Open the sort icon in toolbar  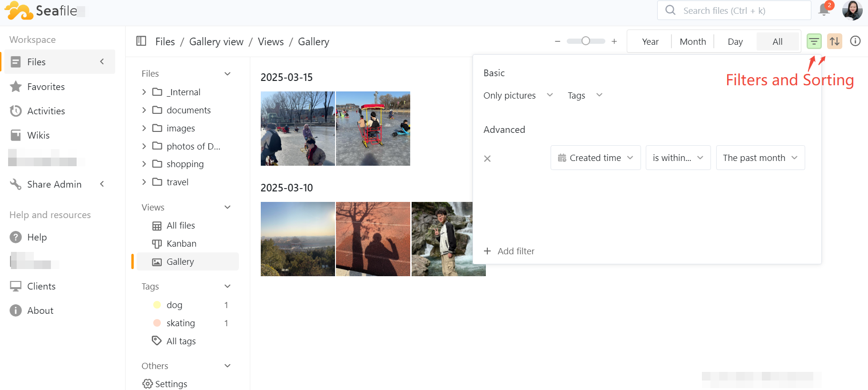pyautogui.click(x=834, y=41)
